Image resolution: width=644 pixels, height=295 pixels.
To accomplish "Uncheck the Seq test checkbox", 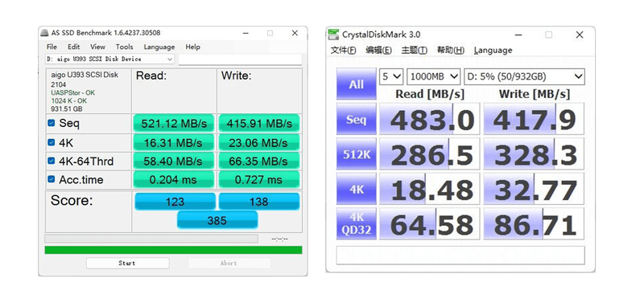I will [52, 123].
